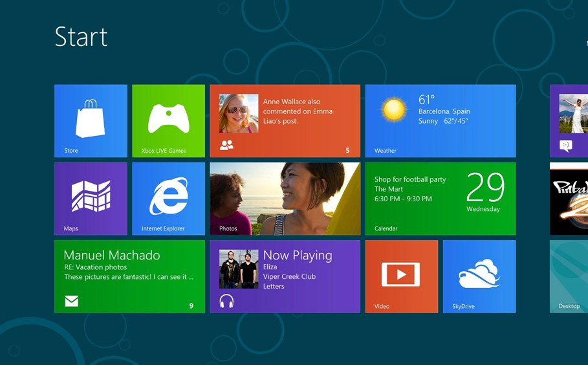Open the Video play tile
This screenshot has height=365, width=588.
point(402,276)
